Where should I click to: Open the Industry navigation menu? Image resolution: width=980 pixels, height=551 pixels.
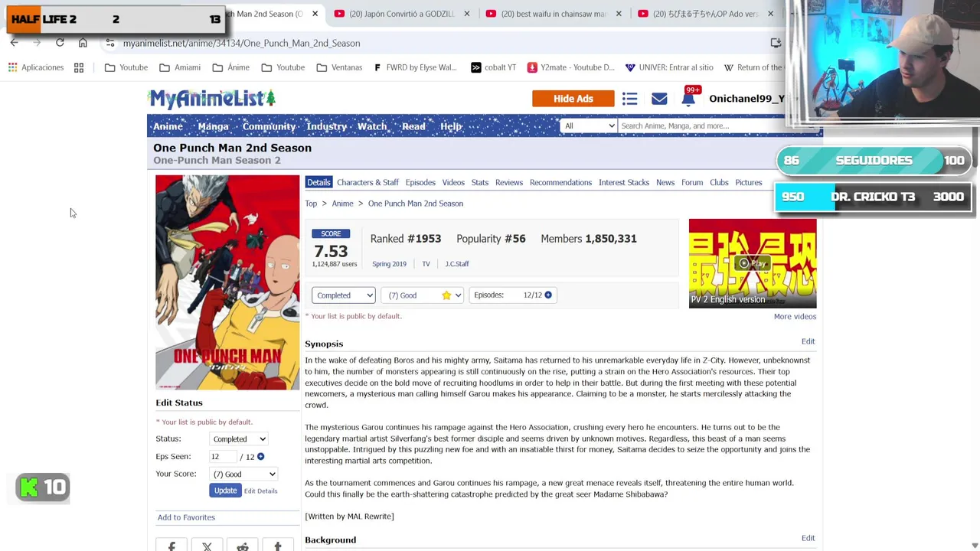(x=326, y=126)
